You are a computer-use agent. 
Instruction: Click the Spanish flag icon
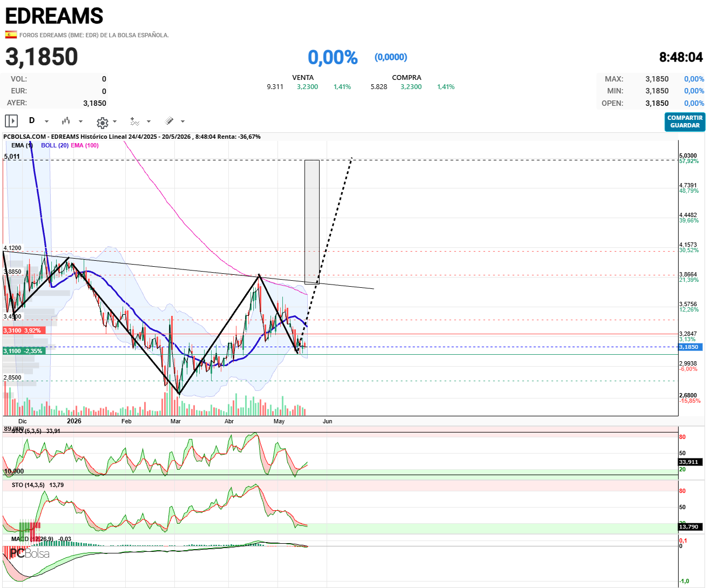click(11, 35)
